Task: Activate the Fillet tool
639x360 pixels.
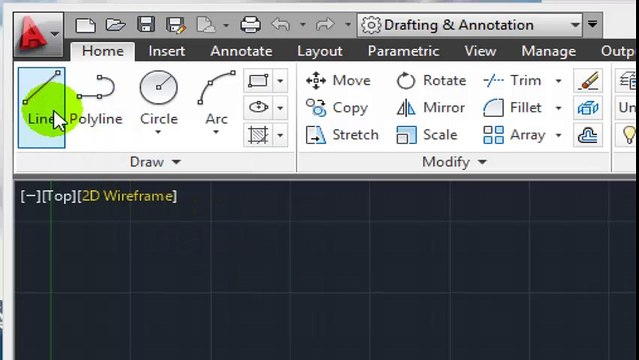Action: click(x=512, y=108)
